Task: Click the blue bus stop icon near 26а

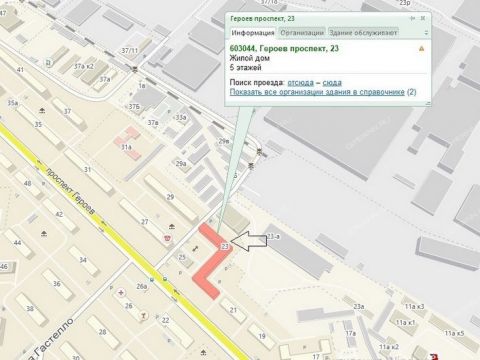Action: tap(152, 280)
